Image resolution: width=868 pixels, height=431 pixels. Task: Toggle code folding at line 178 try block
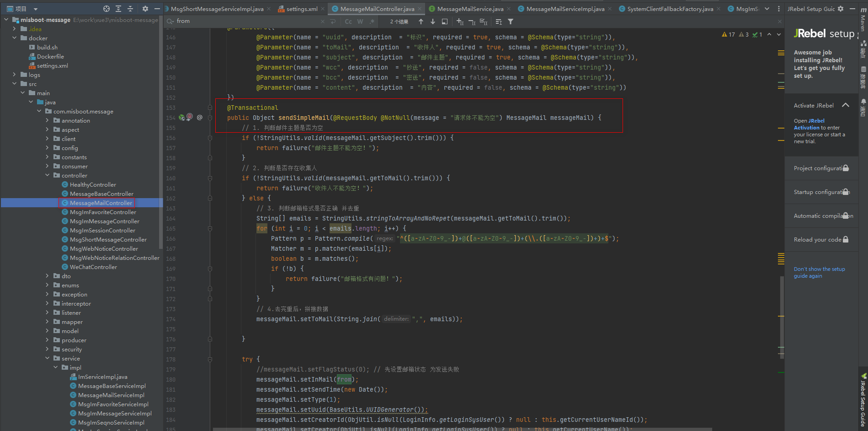tap(210, 359)
